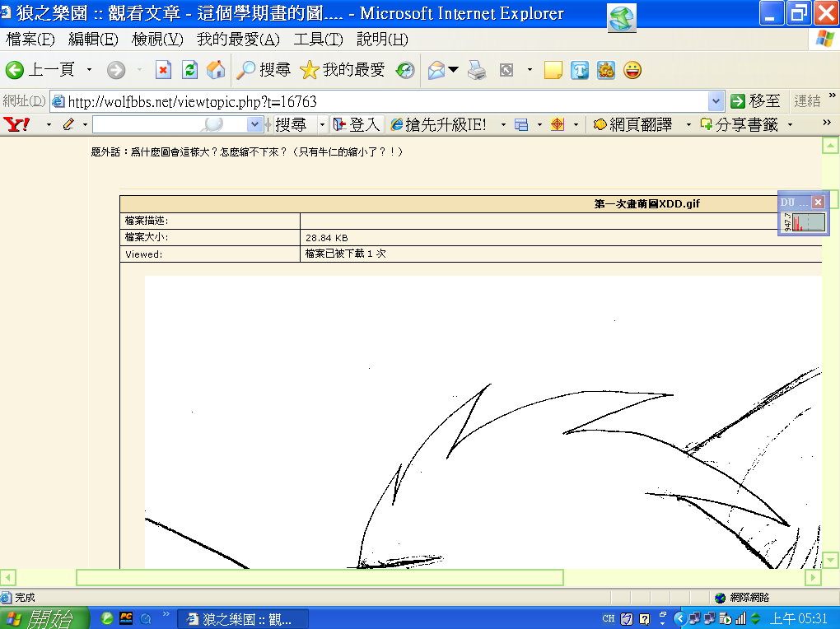Open the 我的最愛(A) menu
Screen dimensions: 840x629
point(238,40)
